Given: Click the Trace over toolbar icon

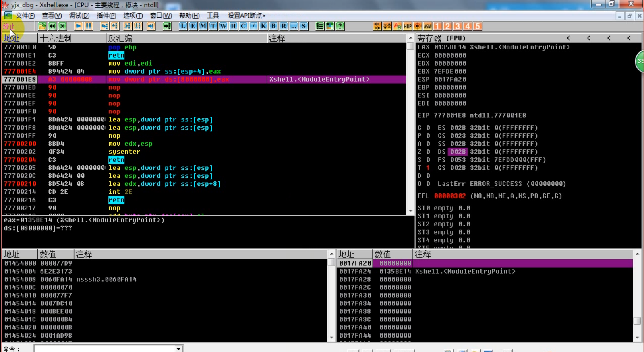Looking at the screenshot, I should point(138,26).
